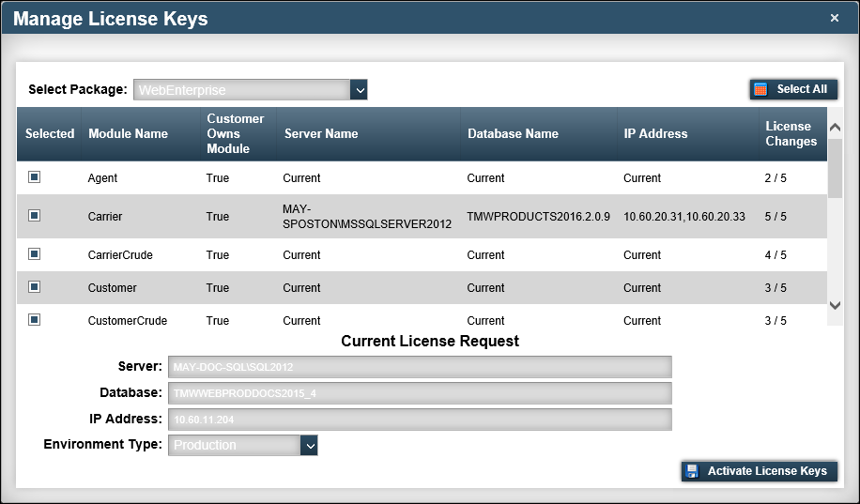
Task: Uncheck the CarrierCrude module checkbox
Action: [35, 253]
